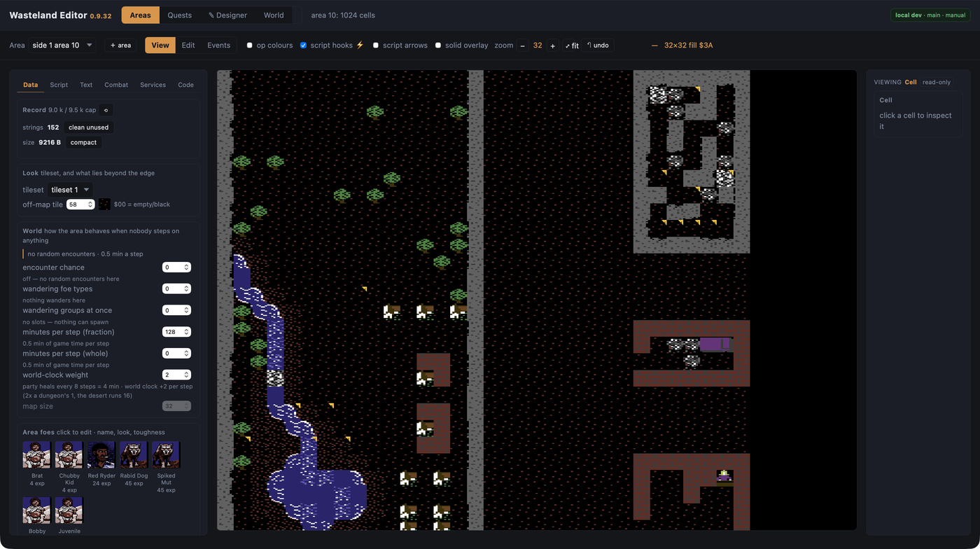Screen dimensions: 980x549
Task: Click the local dev status badge
Action: 930,15
